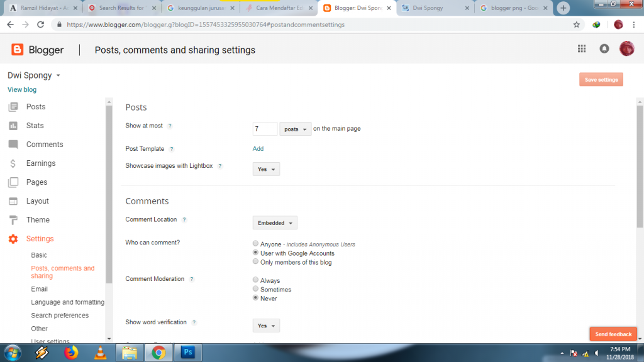Show hidden system tray icons

point(562,353)
